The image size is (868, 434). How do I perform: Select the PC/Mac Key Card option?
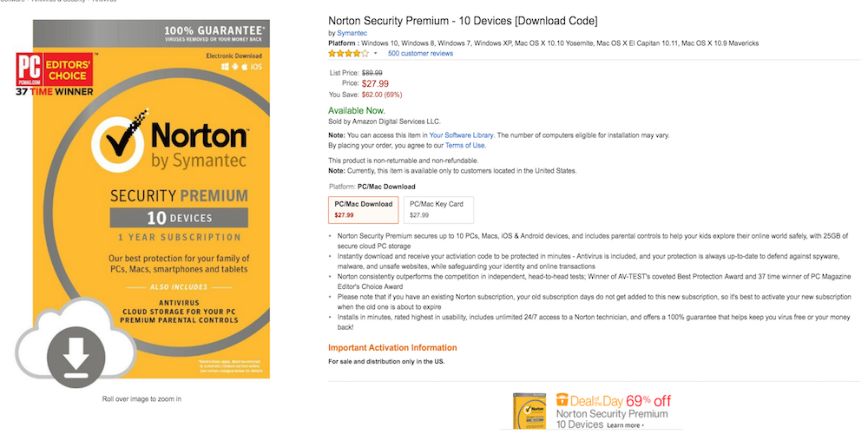(x=438, y=209)
